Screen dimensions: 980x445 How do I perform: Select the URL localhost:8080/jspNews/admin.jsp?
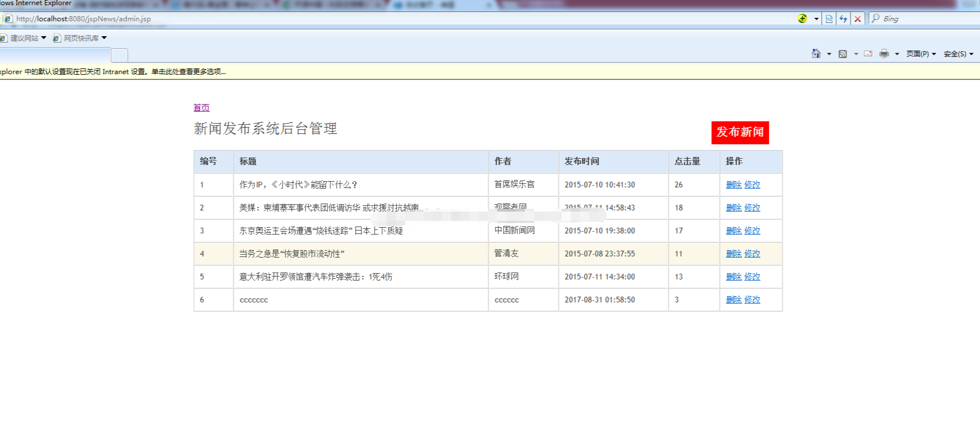point(84,19)
